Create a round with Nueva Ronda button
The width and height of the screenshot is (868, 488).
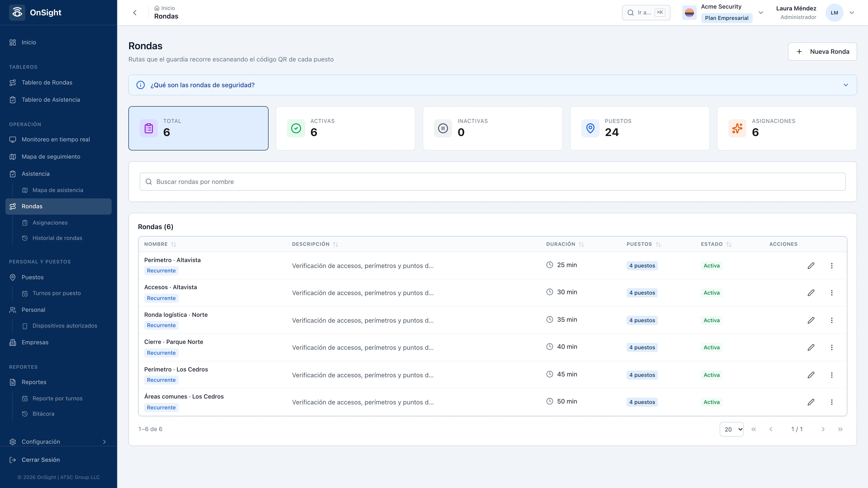[x=822, y=52]
